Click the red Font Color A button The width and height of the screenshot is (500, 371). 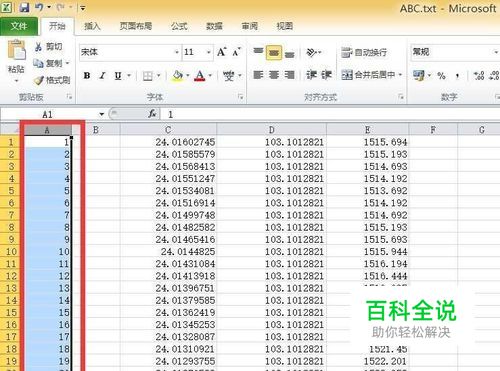[200, 76]
